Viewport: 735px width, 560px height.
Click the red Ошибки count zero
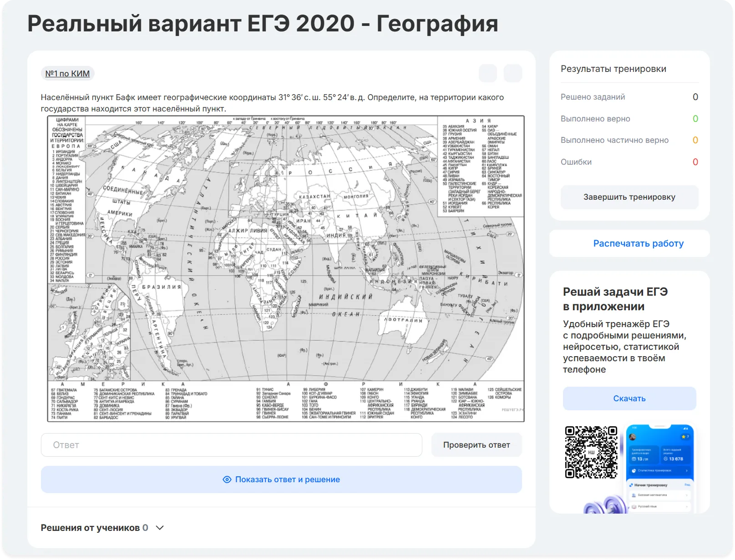click(695, 162)
